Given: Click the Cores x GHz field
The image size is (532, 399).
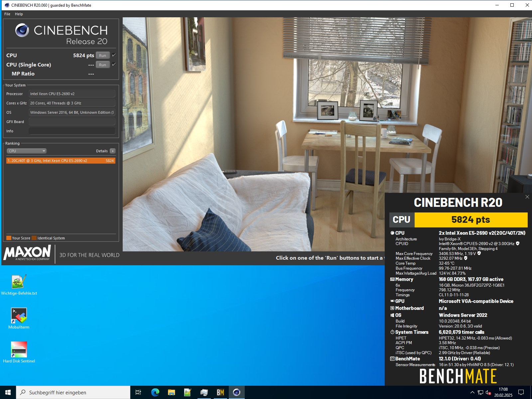Looking at the screenshot, I should coord(72,103).
